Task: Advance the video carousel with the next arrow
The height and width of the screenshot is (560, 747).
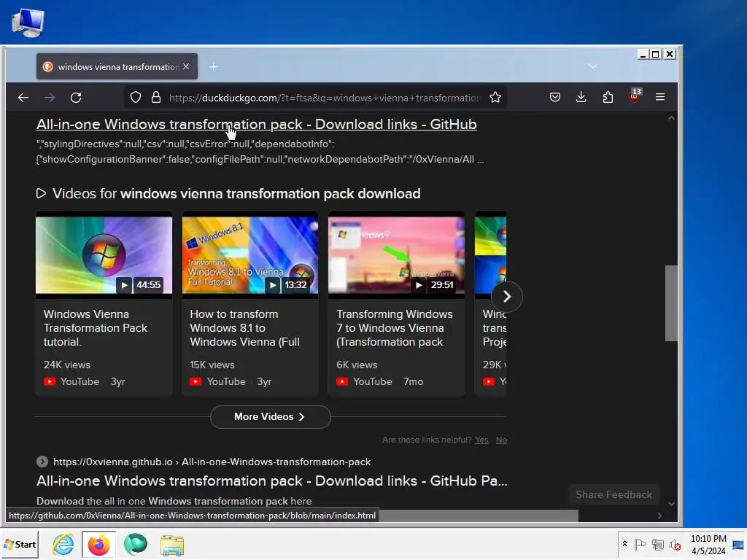Action: tap(507, 297)
